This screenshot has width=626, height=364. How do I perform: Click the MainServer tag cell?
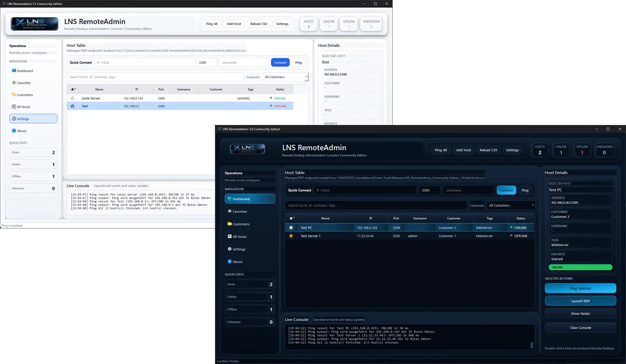[x=484, y=236]
